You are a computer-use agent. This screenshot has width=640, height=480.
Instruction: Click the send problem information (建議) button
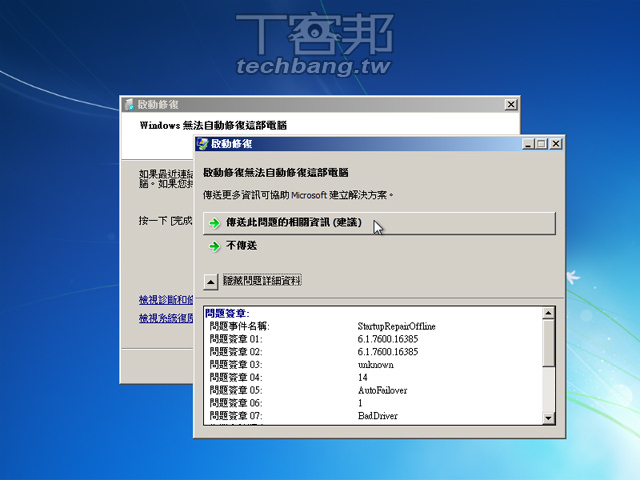[379, 223]
